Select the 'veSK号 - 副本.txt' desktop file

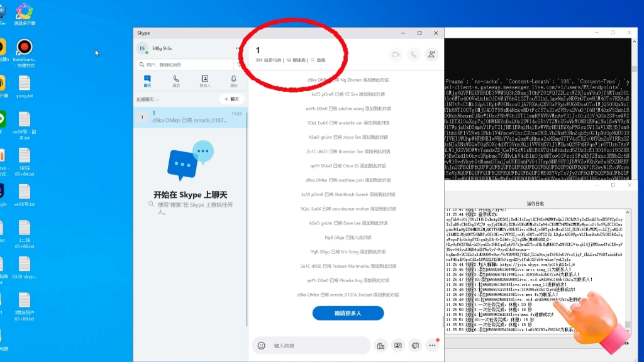(25, 126)
